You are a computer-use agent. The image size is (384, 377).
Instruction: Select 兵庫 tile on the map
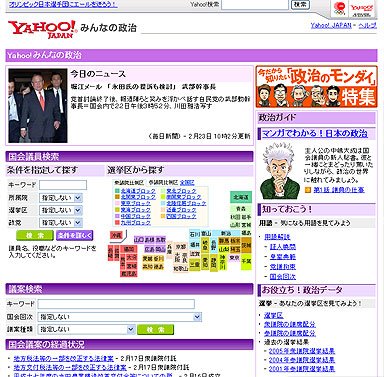tap(169, 250)
